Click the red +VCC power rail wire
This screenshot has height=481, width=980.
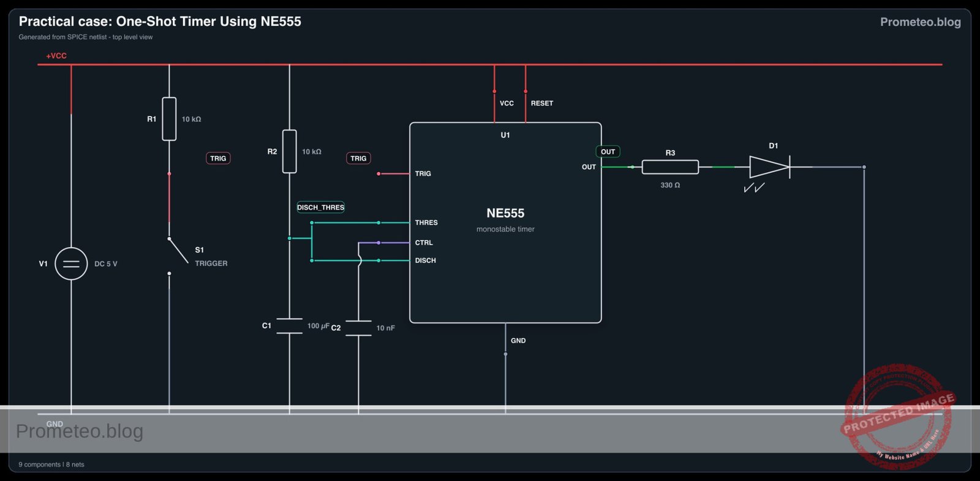pyautogui.click(x=490, y=64)
